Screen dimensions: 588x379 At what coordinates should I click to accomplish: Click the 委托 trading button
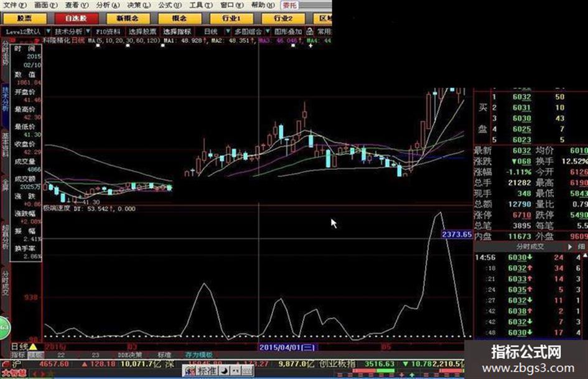(x=290, y=5)
